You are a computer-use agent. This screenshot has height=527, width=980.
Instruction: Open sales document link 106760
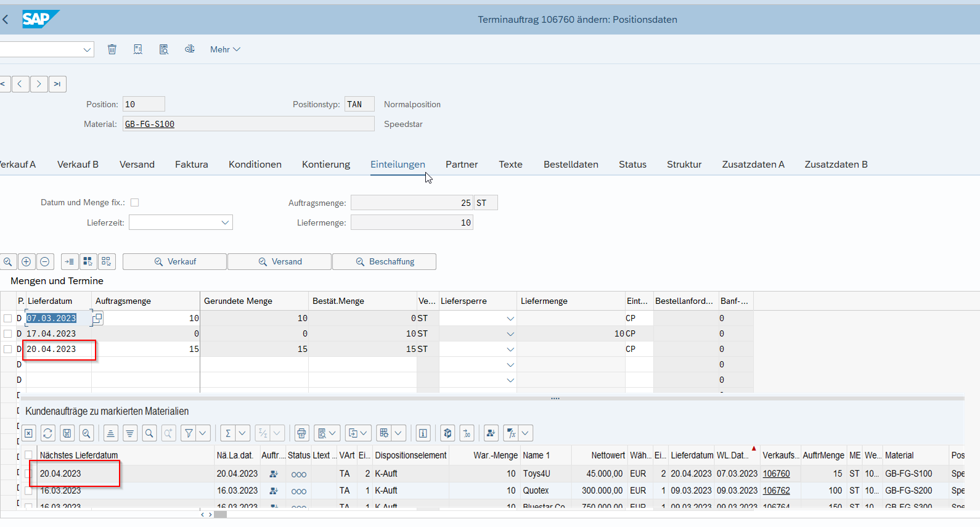click(x=776, y=474)
